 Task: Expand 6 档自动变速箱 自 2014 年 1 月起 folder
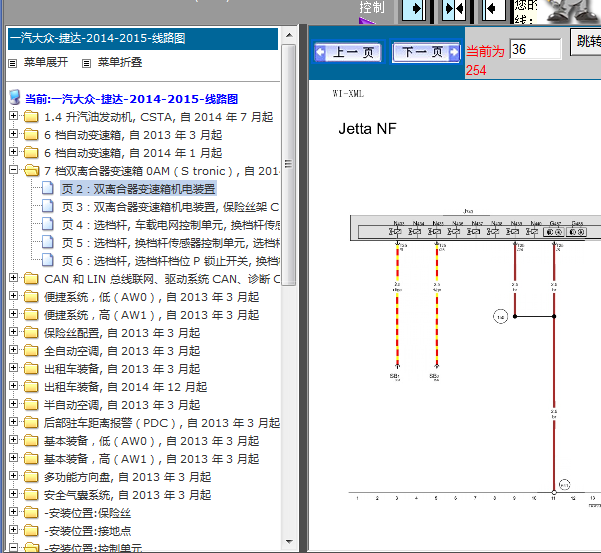pos(13,151)
